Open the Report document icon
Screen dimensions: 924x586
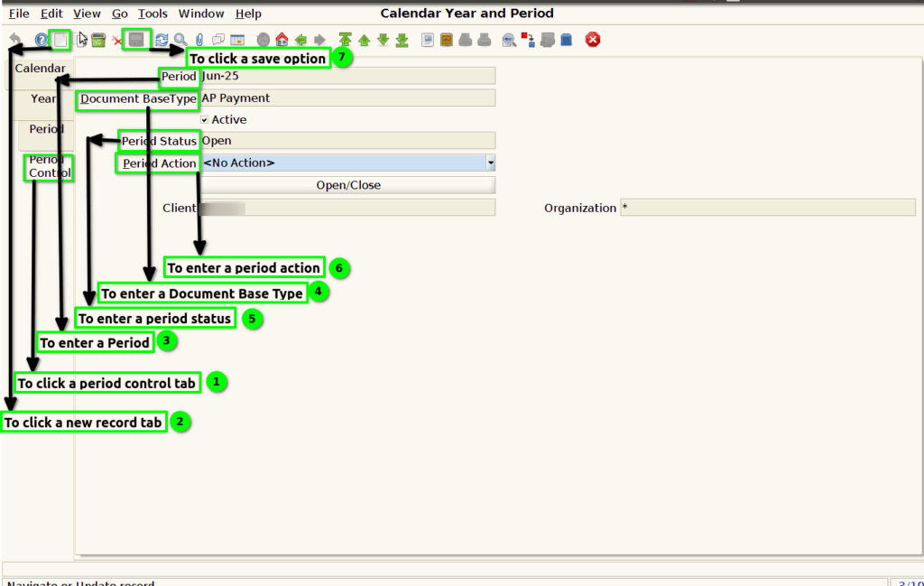pyautogui.click(x=428, y=40)
